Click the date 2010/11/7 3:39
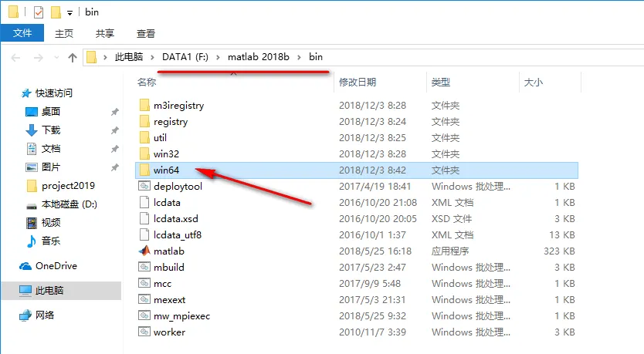Viewport: 644px width, 354px height. coord(372,332)
